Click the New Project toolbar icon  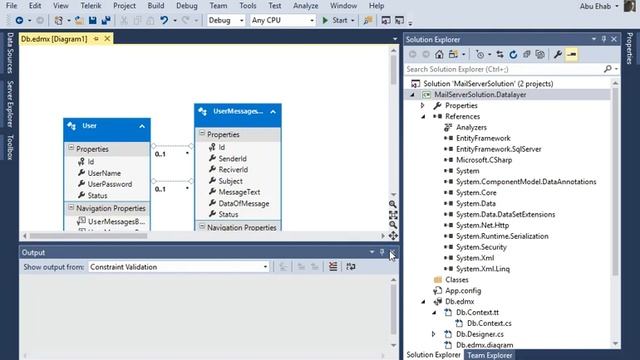[x=59, y=20]
